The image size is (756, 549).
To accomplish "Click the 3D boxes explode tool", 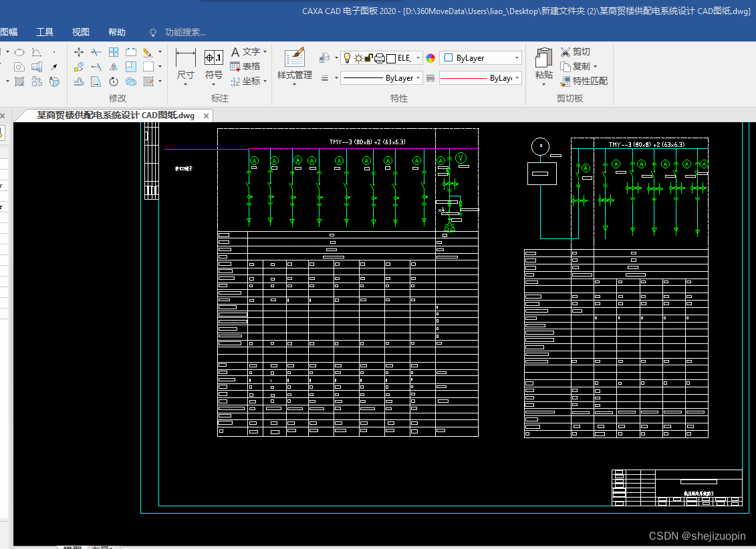I will [131, 81].
